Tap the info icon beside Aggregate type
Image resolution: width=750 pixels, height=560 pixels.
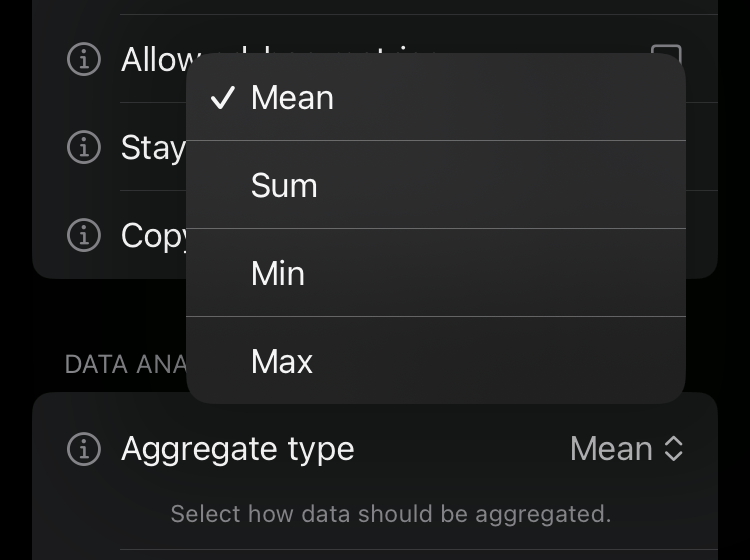(x=84, y=449)
